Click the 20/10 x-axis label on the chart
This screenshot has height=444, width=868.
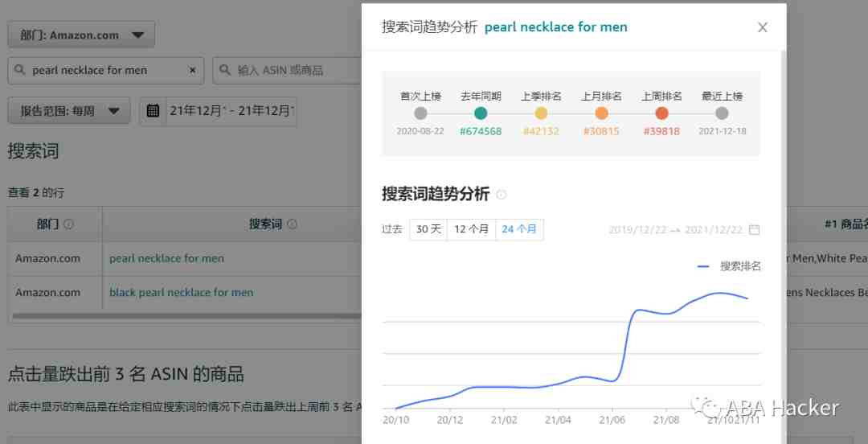pos(395,420)
